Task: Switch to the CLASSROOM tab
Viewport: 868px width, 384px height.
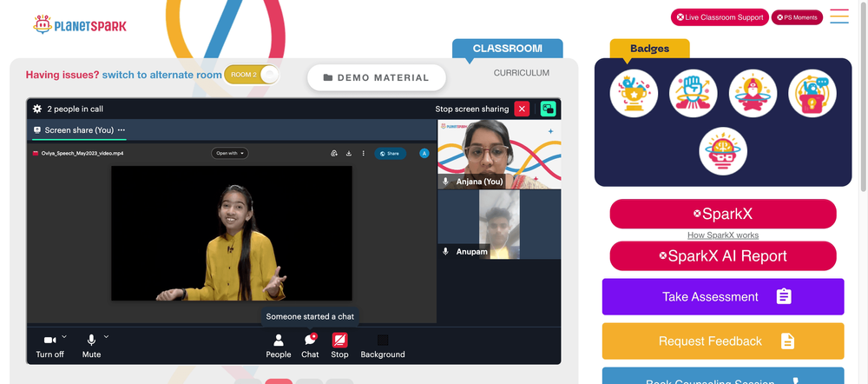Action: 507,48
